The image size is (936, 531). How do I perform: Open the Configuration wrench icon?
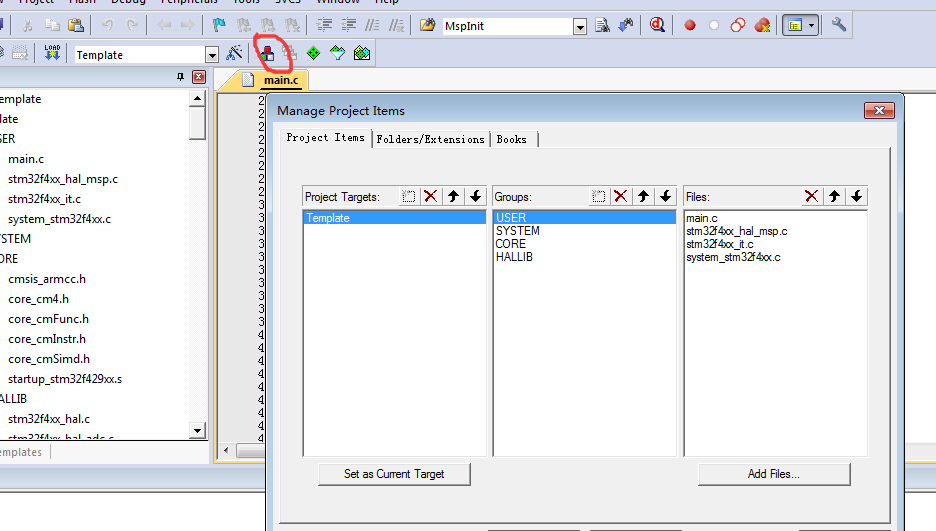click(839, 25)
